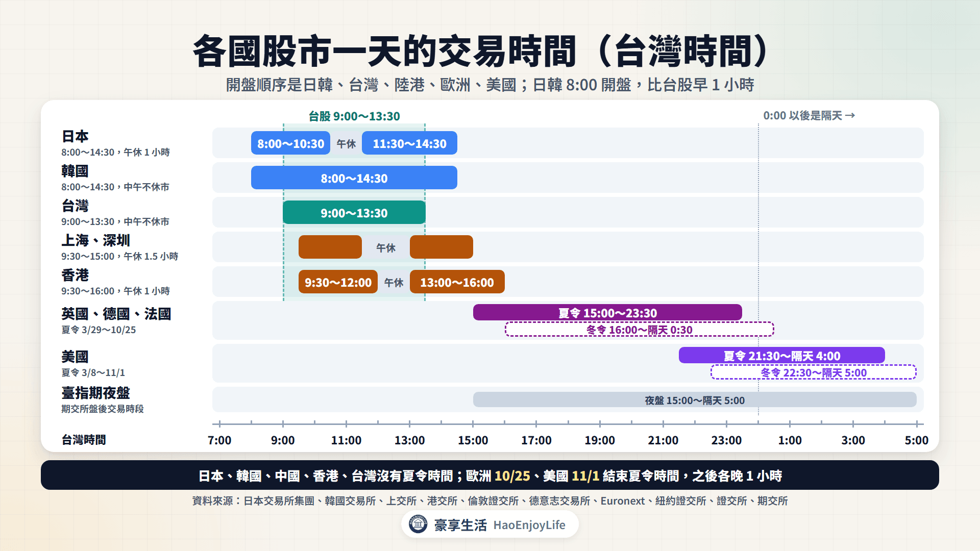Click the 美國 row label
Image resolution: width=980 pixels, height=551 pixels.
[75, 357]
